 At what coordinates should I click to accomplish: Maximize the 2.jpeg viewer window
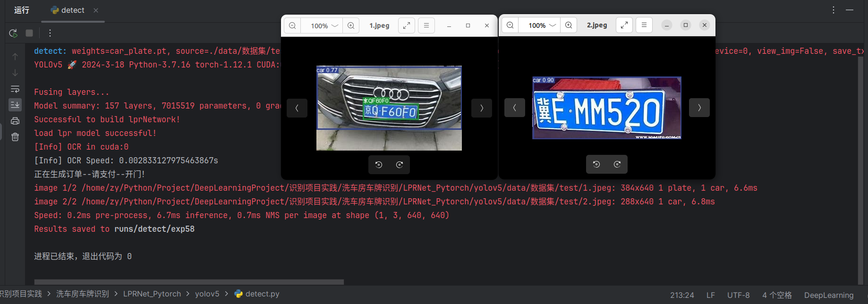686,25
